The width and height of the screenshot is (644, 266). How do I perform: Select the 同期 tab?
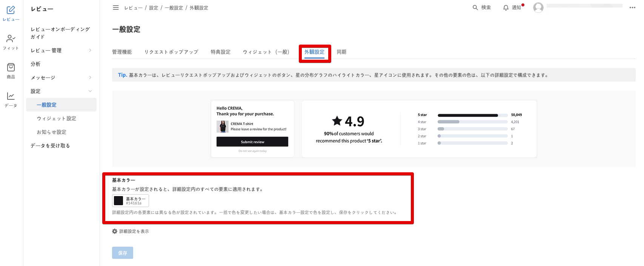point(341,52)
